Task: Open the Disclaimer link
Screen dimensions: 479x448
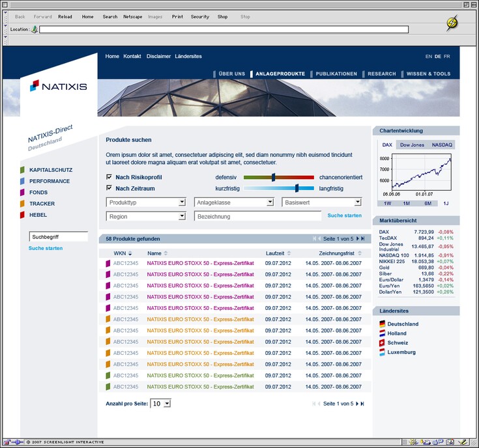Action: point(158,56)
